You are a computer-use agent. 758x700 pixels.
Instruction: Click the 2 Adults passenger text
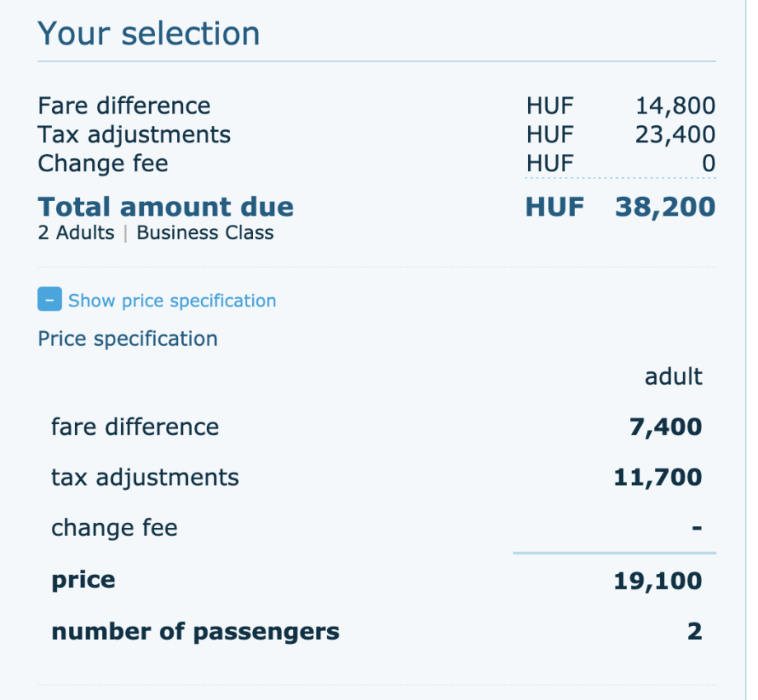click(76, 232)
